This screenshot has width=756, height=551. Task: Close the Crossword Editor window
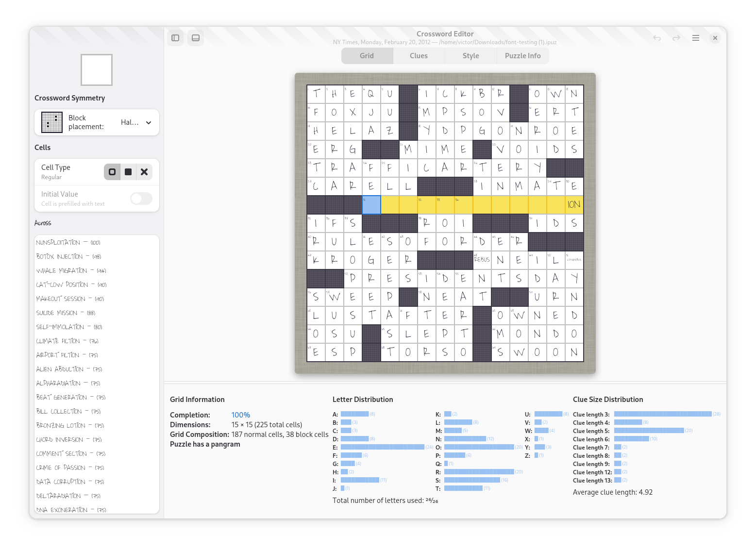[715, 38]
